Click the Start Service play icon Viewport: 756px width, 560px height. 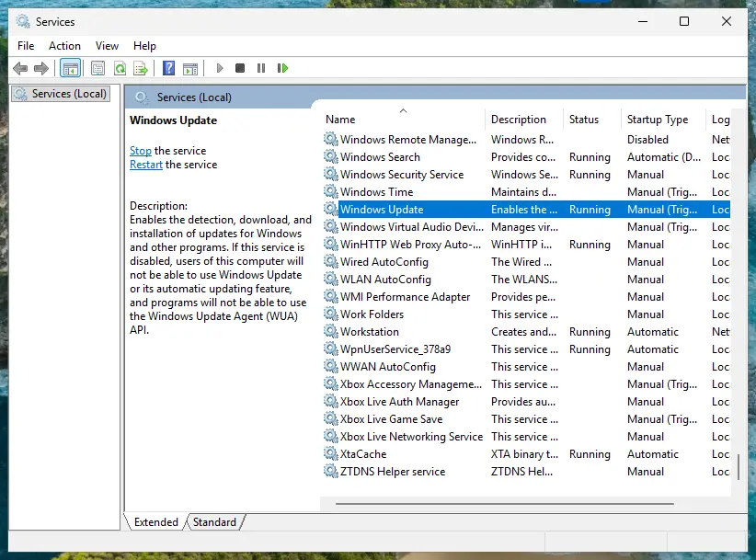tap(220, 68)
